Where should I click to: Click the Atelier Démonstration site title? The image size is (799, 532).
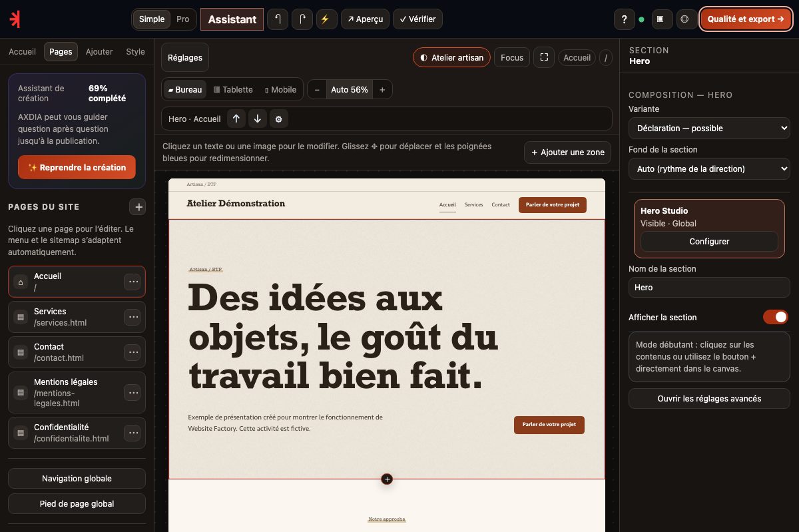coord(236,203)
